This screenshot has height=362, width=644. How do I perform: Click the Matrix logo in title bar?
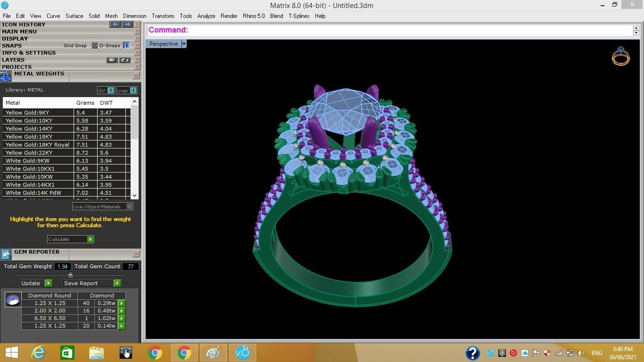tap(5, 5)
